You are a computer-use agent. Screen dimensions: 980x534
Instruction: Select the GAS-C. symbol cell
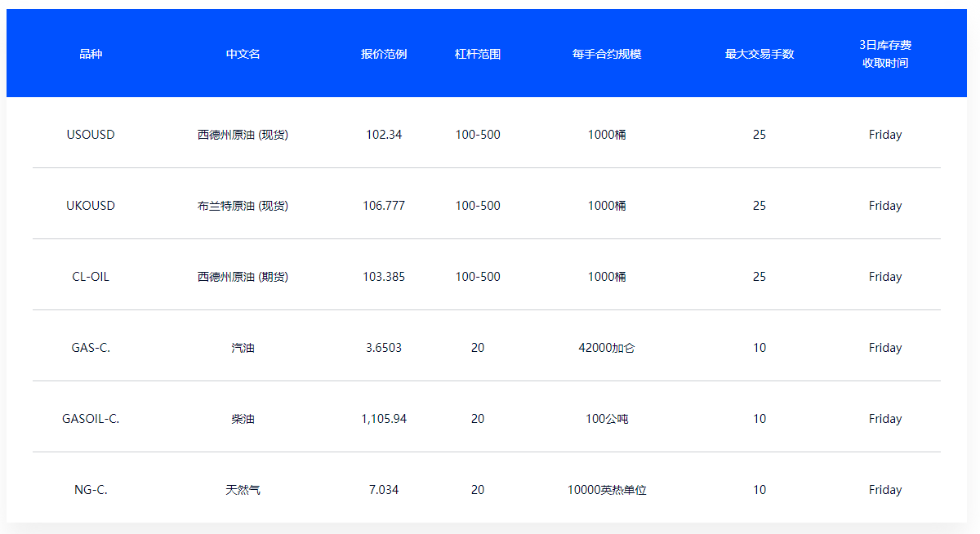pyautogui.click(x=91, y=348)
